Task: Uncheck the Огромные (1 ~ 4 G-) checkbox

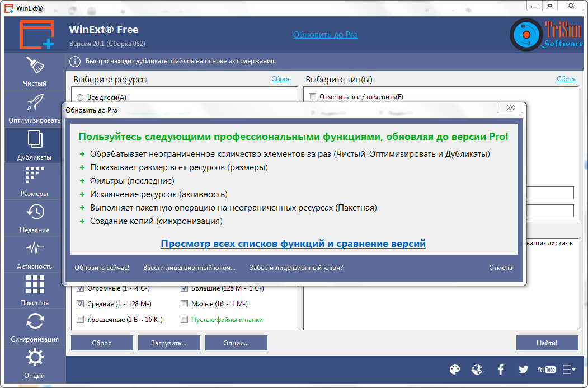Action: pos(80,288)
